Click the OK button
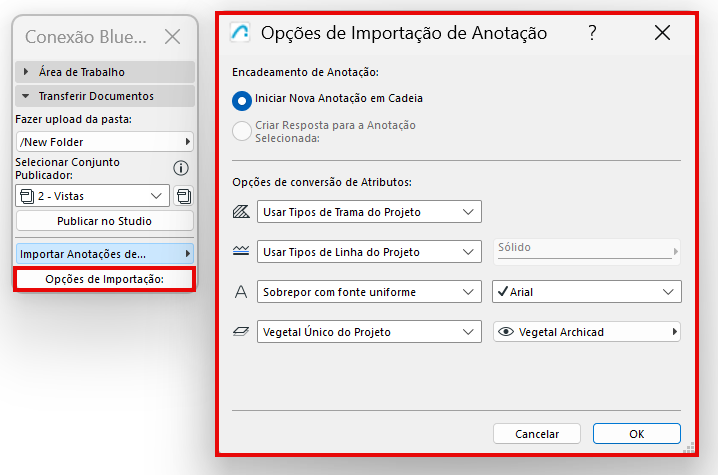This screenshot has width=718, height=475. (636, 434)
